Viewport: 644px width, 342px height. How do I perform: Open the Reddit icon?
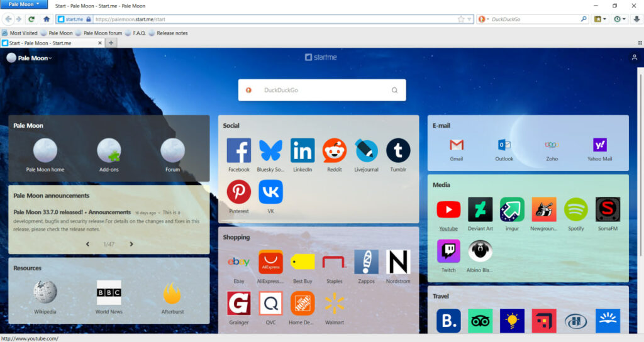click(x=335, y=150)
